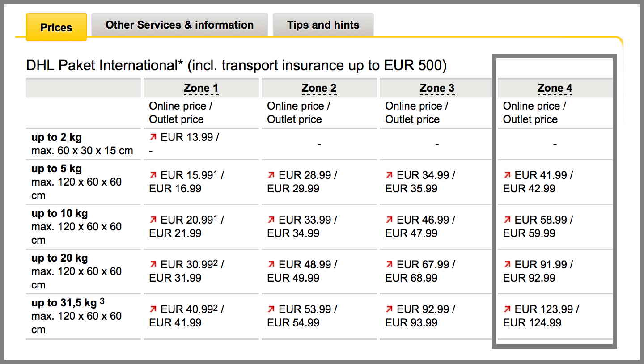Click red arrow beside EUR 41.99
This screenshot has width=644, height=364.
point(507,175)
